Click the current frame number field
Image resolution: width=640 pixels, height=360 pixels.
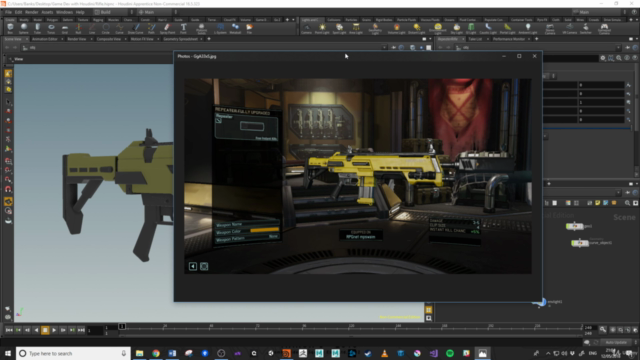point(95,330)
